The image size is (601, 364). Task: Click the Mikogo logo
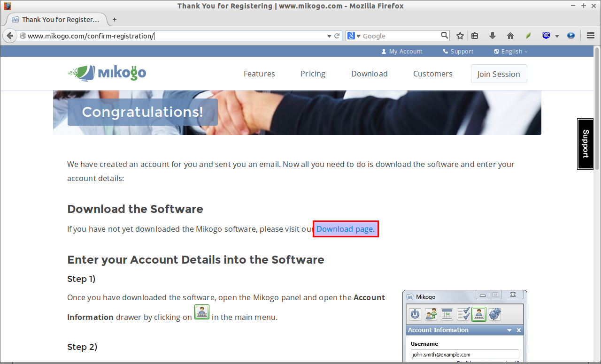pyautogui.click(x=107, y=73)
